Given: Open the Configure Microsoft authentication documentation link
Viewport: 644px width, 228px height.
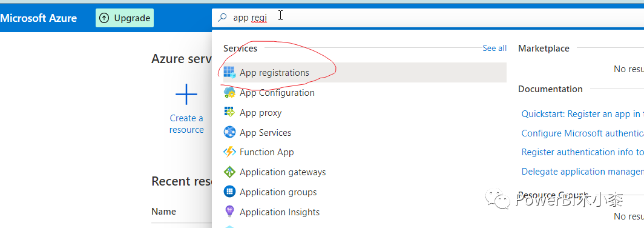Looking at the screenshot, I should tap(582, 133).
